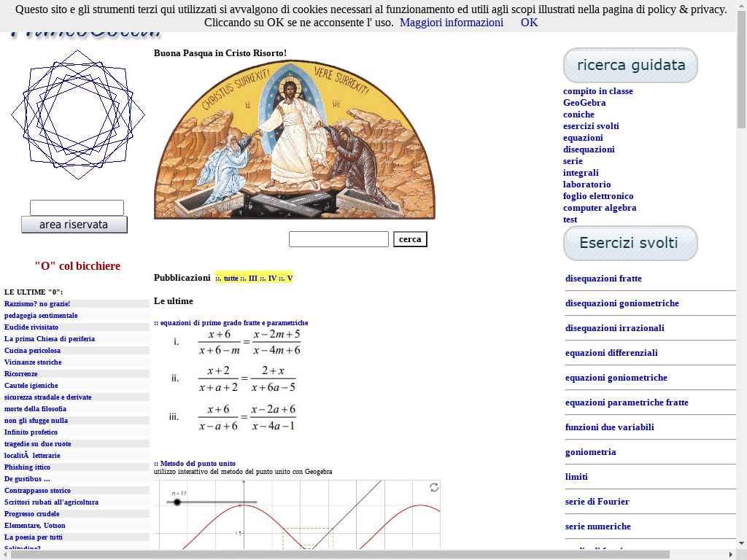Filter pubblicazioni by class IV

click(272, 278)
